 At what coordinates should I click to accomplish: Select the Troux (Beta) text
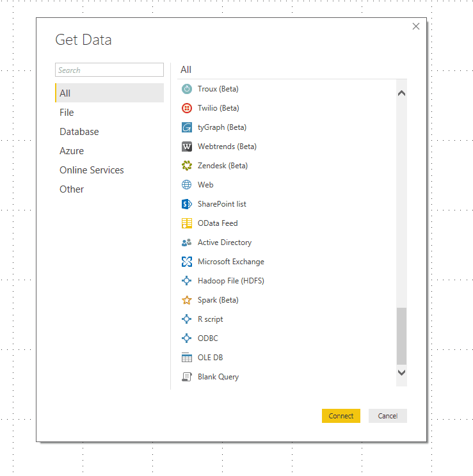(x=218, y=89)
